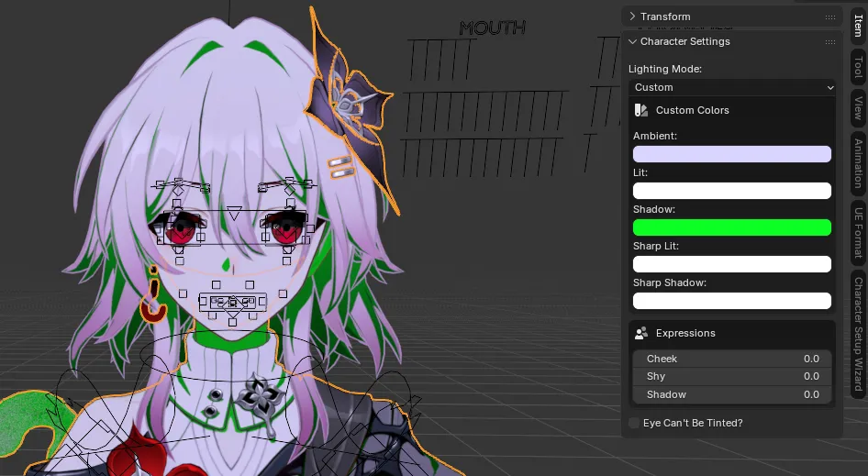Open the Sharp Lit color swatch

click(x=732, y=264)
